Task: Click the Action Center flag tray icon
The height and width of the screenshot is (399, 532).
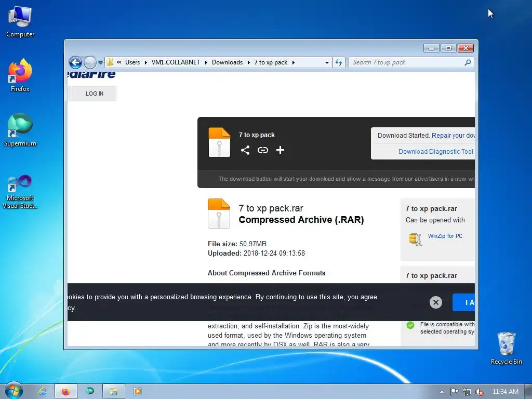Action: click(454, 392)
